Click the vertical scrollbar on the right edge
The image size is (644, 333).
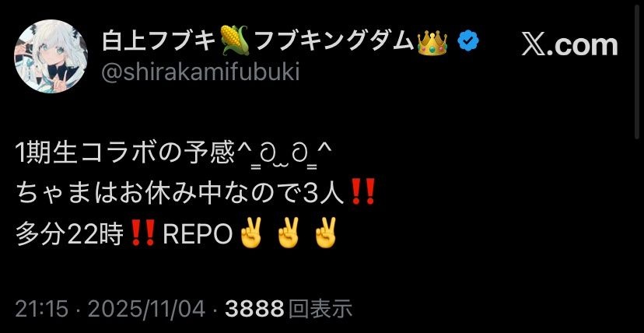point(638,70)
